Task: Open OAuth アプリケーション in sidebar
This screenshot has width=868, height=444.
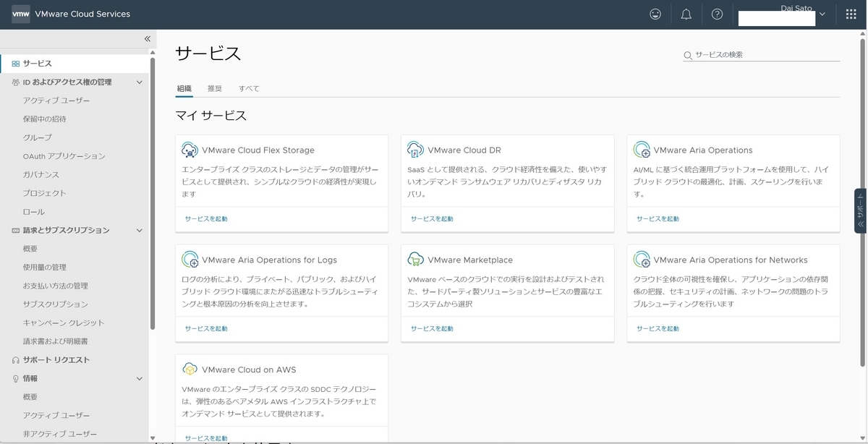Action: pos(64,156)
